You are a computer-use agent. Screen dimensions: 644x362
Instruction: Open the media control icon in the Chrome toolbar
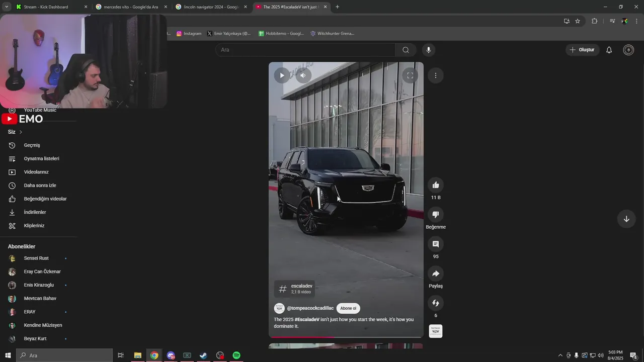[x=612, y=21]
